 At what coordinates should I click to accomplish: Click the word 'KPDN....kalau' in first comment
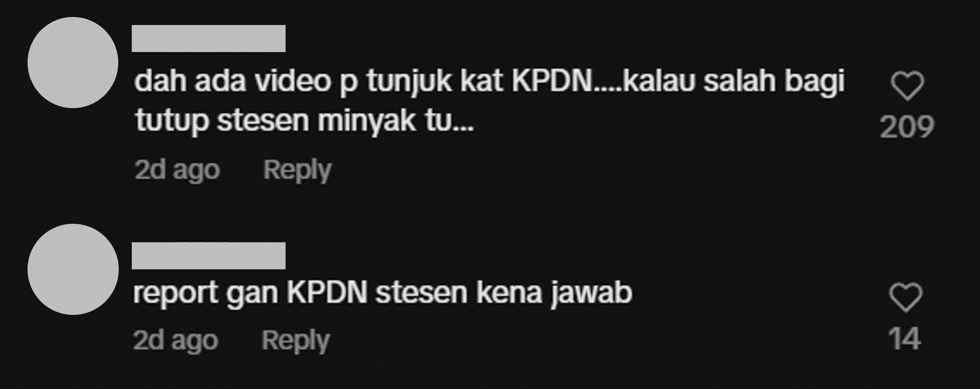(603, 81)
